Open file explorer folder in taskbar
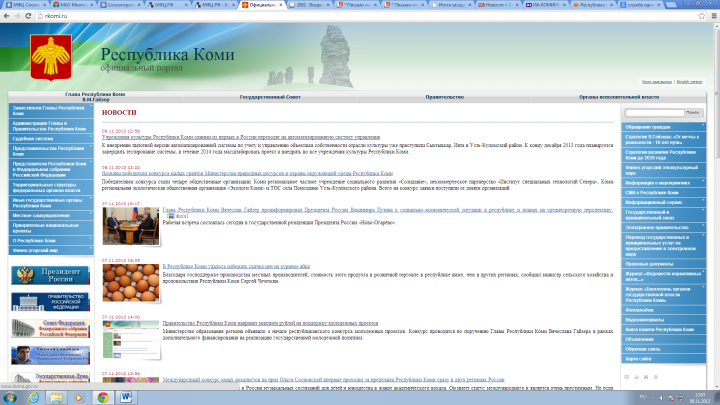This screenshot has height=405, width=720. [x=56, y=398]
